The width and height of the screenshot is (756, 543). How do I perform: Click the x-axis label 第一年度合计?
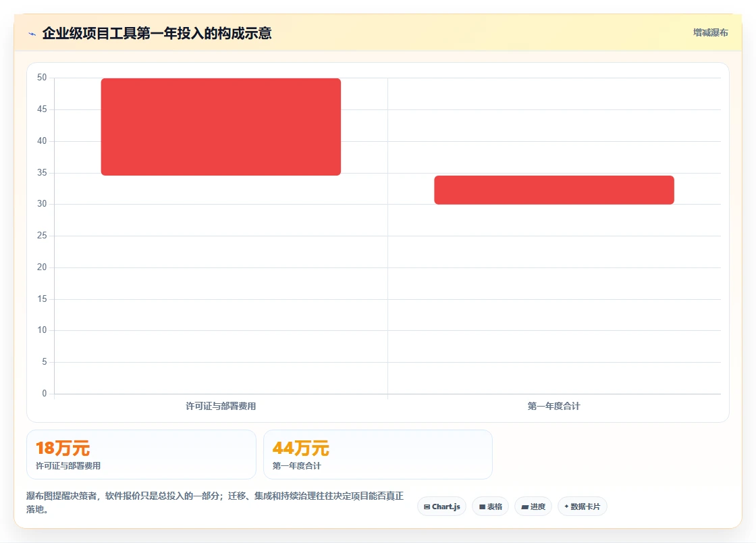pos(554,406)
